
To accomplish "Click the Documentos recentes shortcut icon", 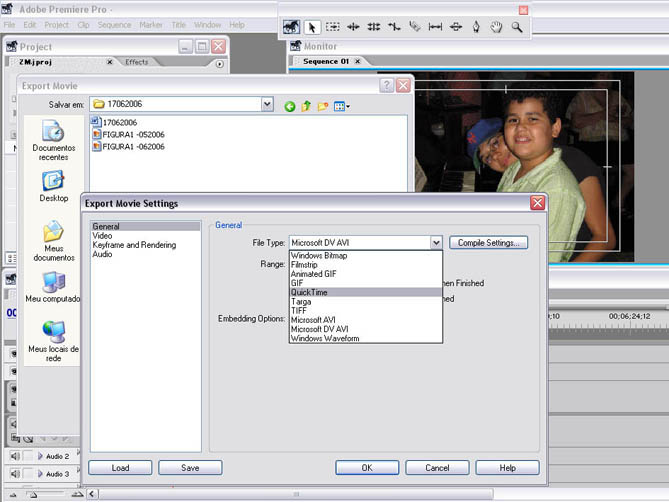I will [x=53, y=131].
